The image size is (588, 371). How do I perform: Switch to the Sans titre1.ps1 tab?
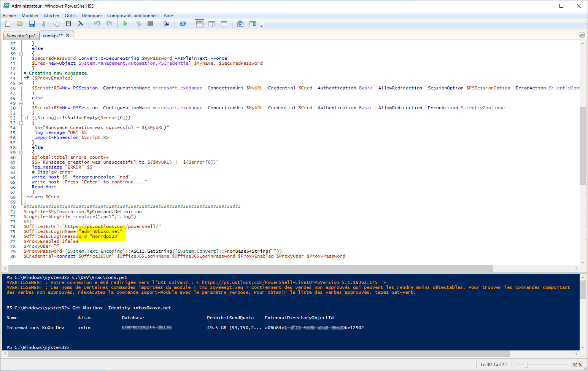tap(21, 36)
